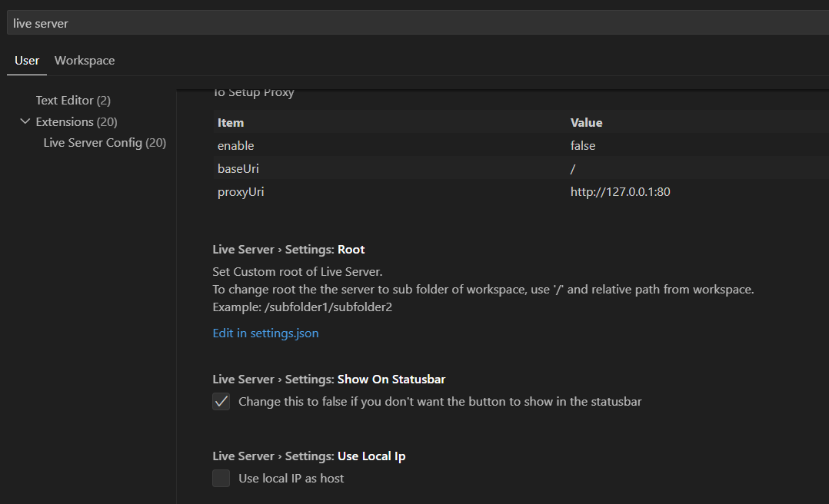Click the settings search field containing 'live server'

(418, 23)
